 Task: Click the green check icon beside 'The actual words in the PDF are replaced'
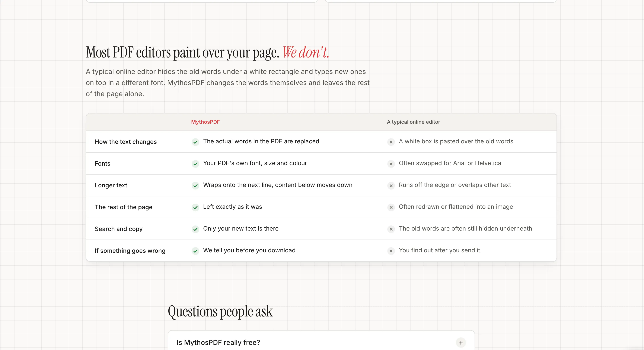tap(195, 142)
